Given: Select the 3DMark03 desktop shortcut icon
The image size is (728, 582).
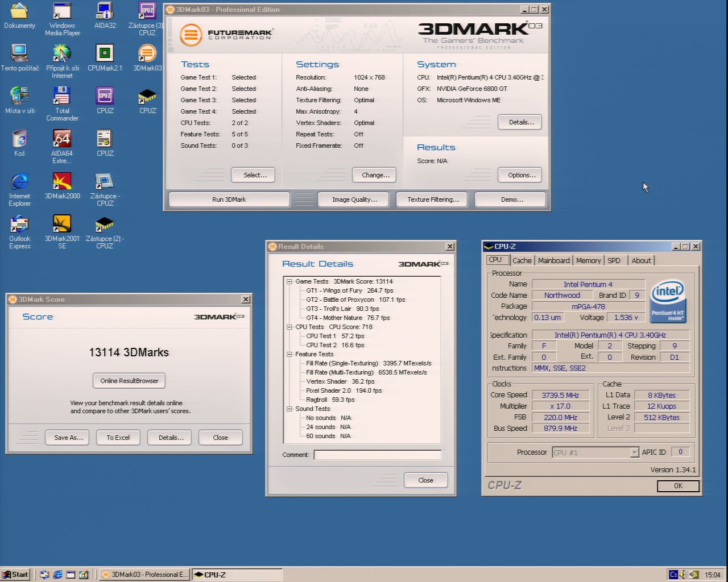Looking at the screenshot, I should [x=147, y=58].
